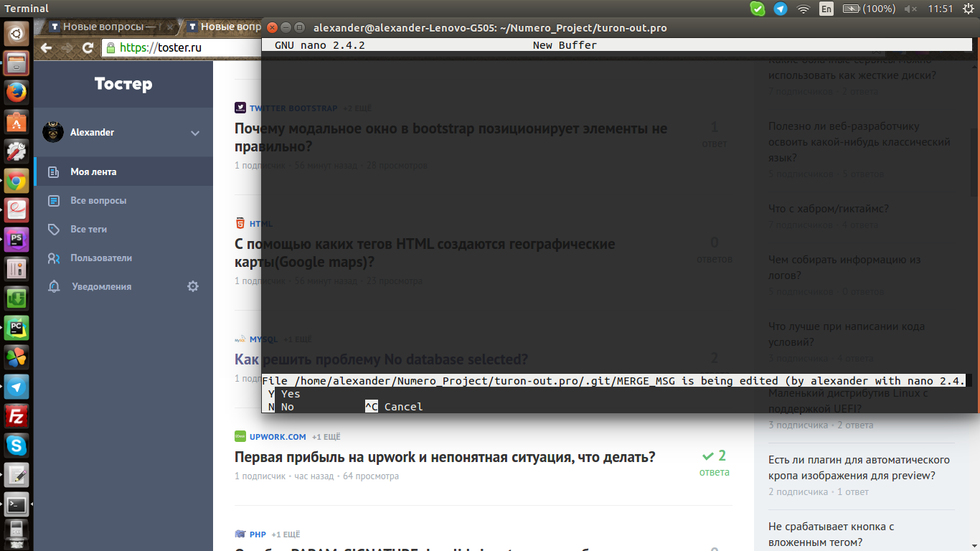Open Telegram from the launcher
Image resolution: width=980 pixels, height=551 pixels.
pos(17,387)
